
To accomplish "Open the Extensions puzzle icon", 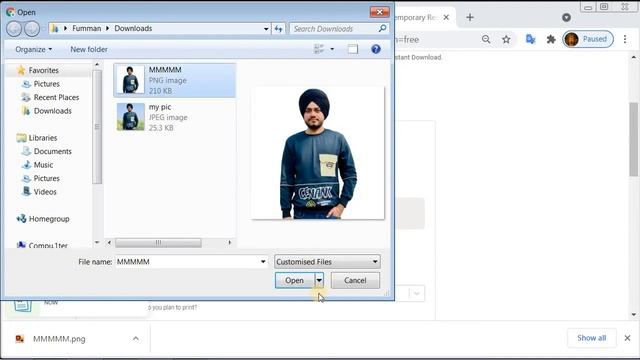I will click(551, 39).
